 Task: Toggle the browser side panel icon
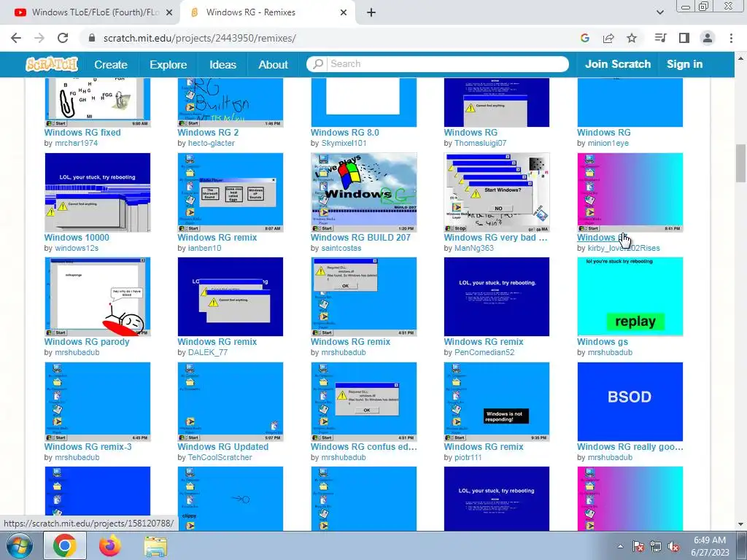point(684,38)
